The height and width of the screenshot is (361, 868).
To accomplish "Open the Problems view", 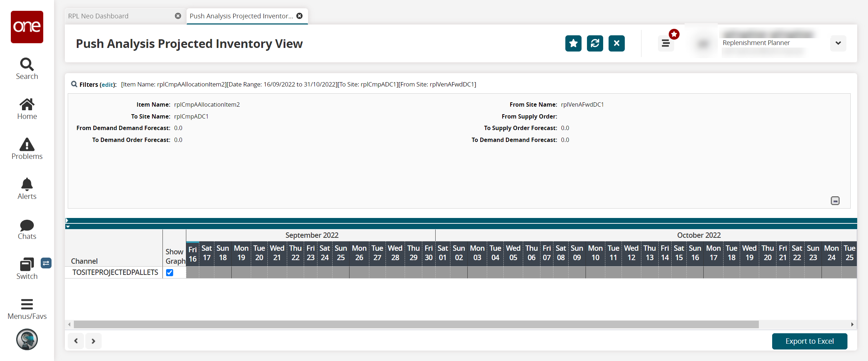I will coord(27,149).
